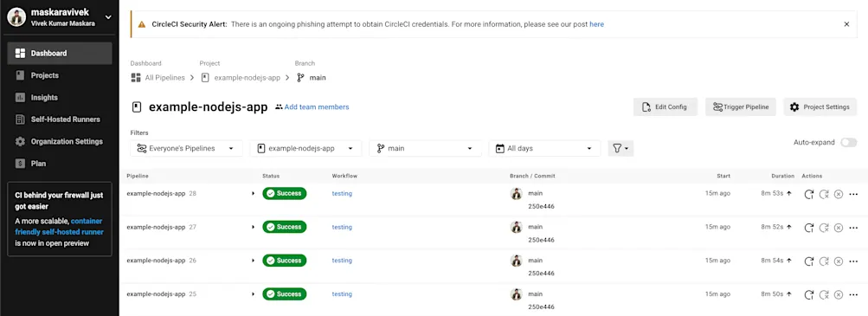Screen dimensions: 868x316
Task: Open the example-nodejs-app project filter dropdown
Action: [x=305, y=148]
